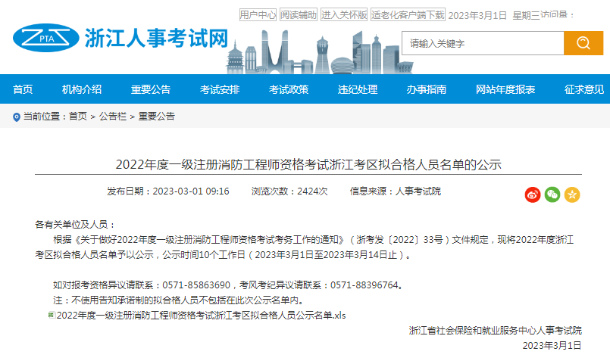Image resolution: width=610 pixels, height=364 pixels.
Task: Share article via WeChat icon
Action: [552, 194]
